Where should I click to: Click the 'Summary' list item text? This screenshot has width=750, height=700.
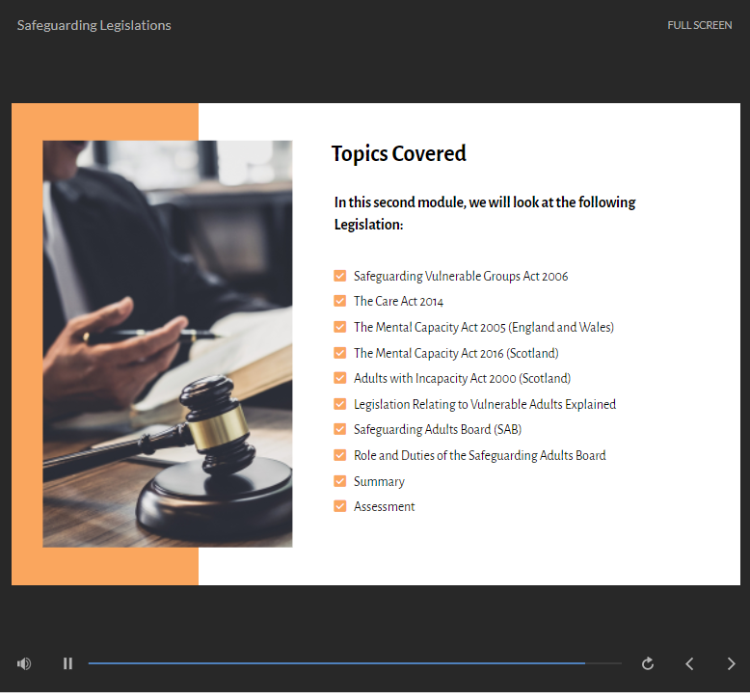pos(379,481)
